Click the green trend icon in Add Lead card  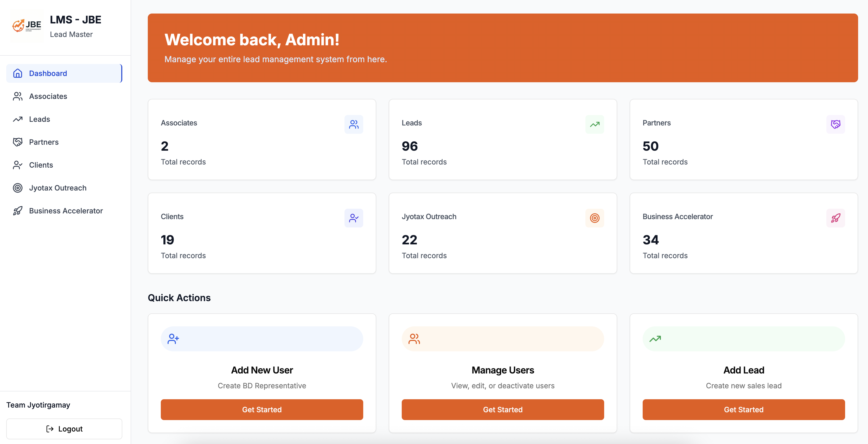(x=655, y=339)
